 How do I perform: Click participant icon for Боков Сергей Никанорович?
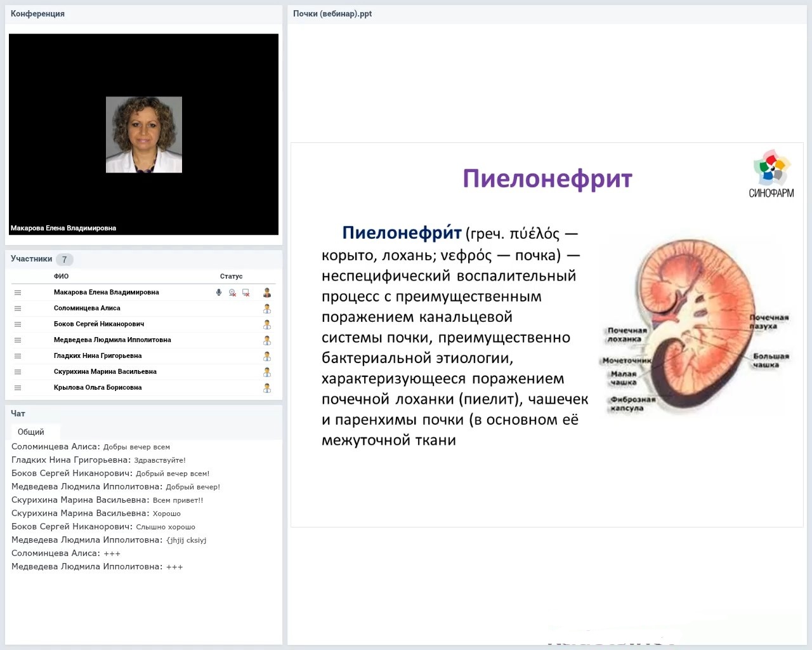click(267, 324)
